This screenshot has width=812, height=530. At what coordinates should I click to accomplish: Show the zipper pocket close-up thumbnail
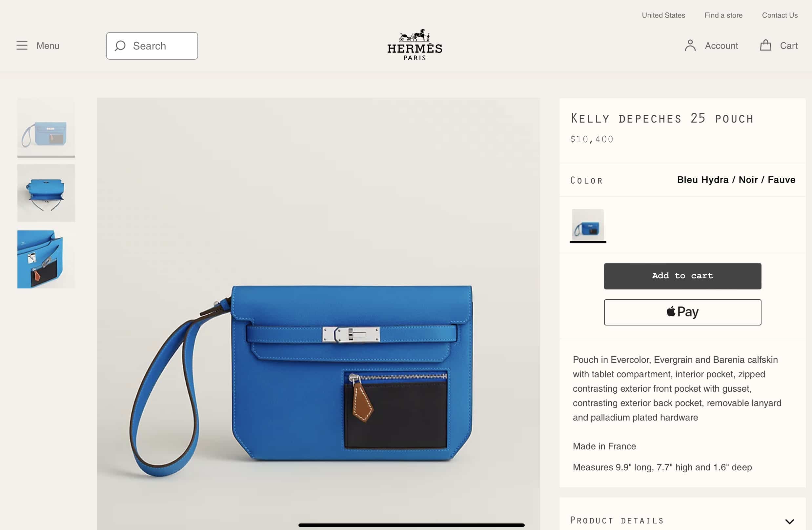click(46, 259)
